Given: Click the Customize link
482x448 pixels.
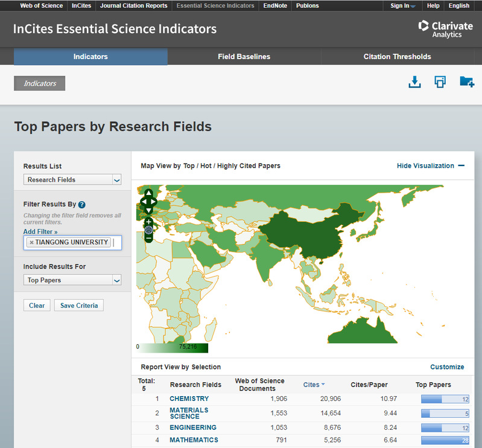Looking at the screenshot, I should [447, 366].
